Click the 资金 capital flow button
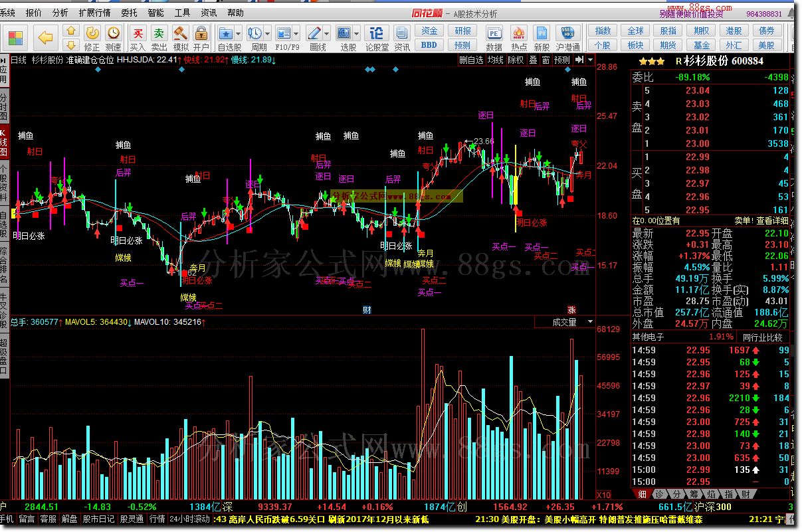This screenshot has width=802, height=532. 429,31
